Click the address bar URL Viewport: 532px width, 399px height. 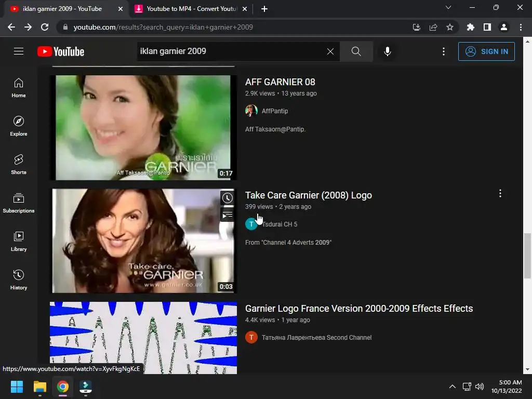tap(163, 27)
